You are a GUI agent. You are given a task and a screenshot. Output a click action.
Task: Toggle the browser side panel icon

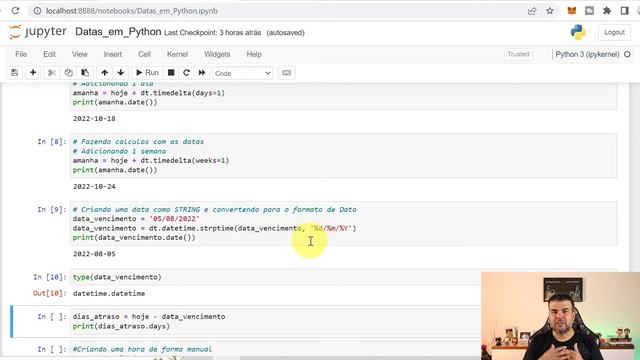click(624, 11)
